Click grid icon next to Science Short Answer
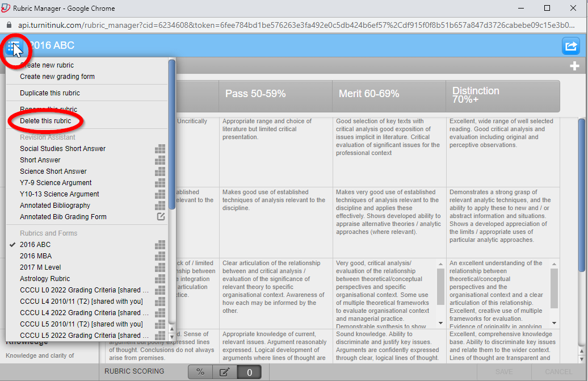The height and width of the screenshot is (381, 588). pos(160,171)
